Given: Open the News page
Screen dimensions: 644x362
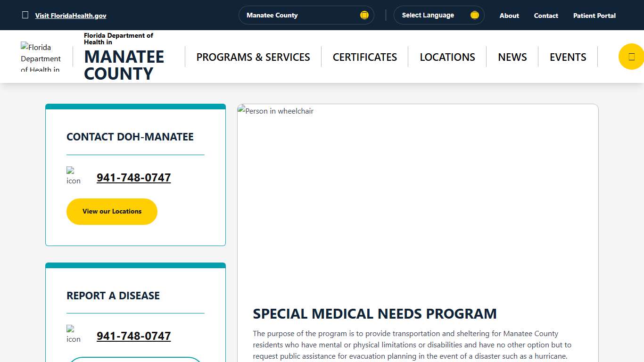Looking at the screenshot, I should pos(512,57).
